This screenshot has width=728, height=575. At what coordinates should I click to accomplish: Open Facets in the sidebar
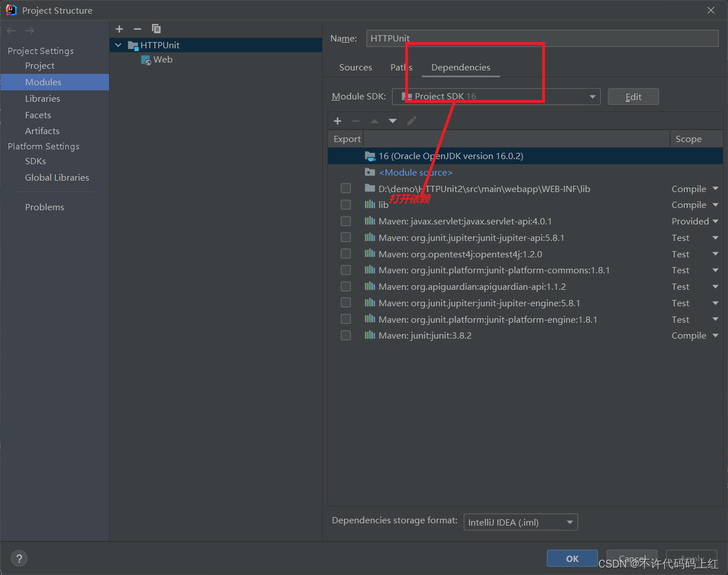coord(38,115)
